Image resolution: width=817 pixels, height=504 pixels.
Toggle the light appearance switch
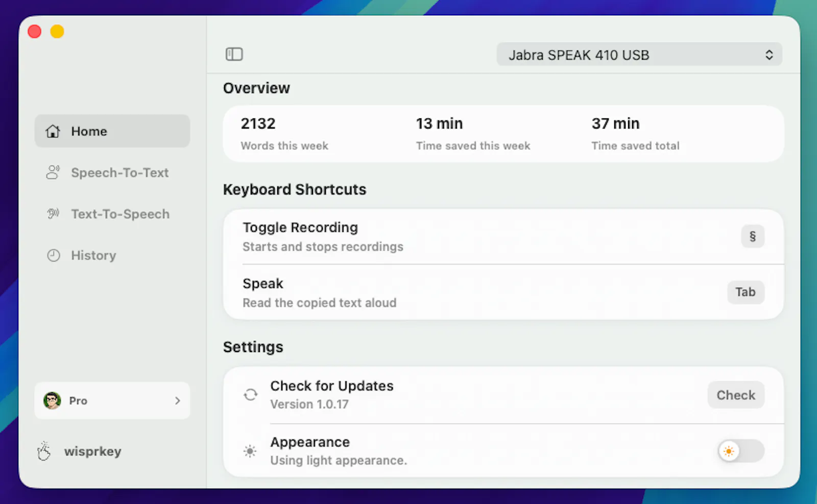pyautogui.click(x=741, y=451)
